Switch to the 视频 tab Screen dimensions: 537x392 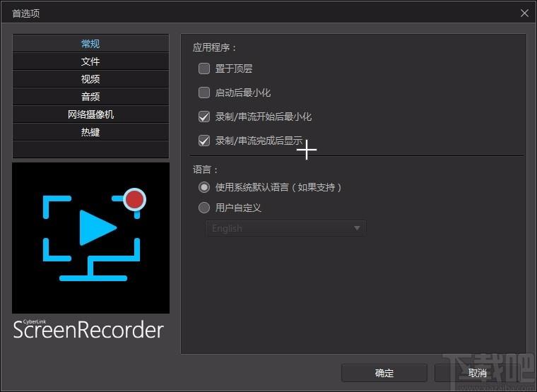(x=90, y=79)
